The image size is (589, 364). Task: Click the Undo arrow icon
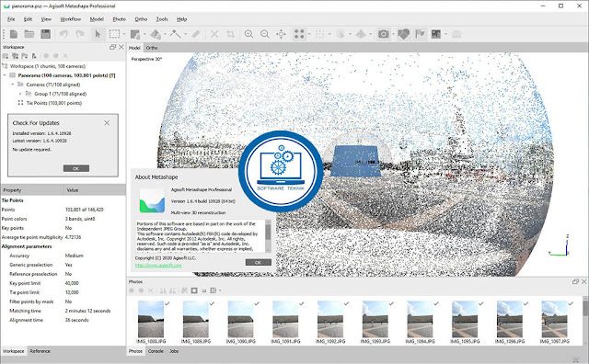click(x=64, y=34)
